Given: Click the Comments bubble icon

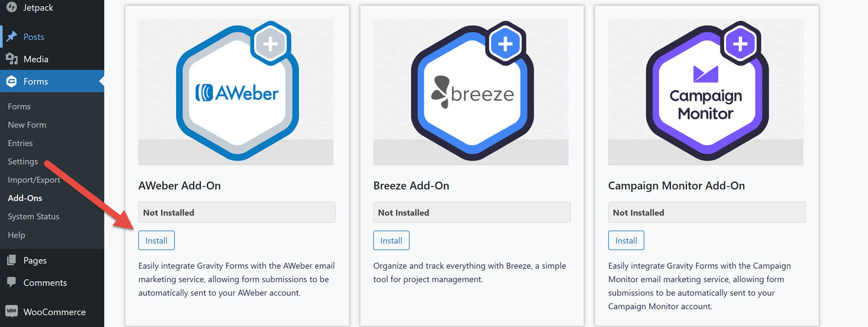Looking at the screenshot, I should click(x=12, y=282).
